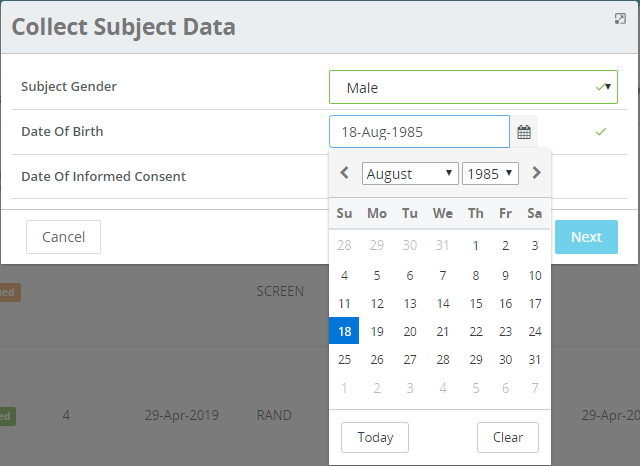The width and height of the screenshot is (640, 466).
Task: Pick the black 30 in the calendar
Action: coord(505,360)
